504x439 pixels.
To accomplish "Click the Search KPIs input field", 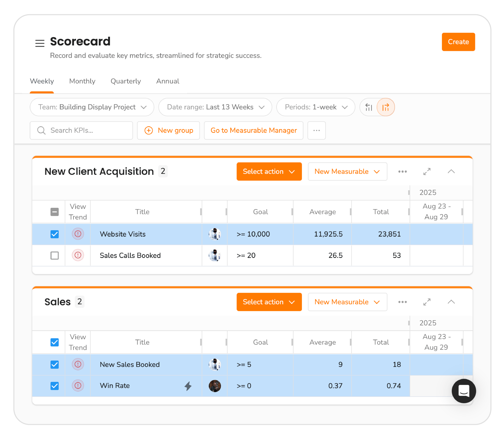I will point(81,130).
